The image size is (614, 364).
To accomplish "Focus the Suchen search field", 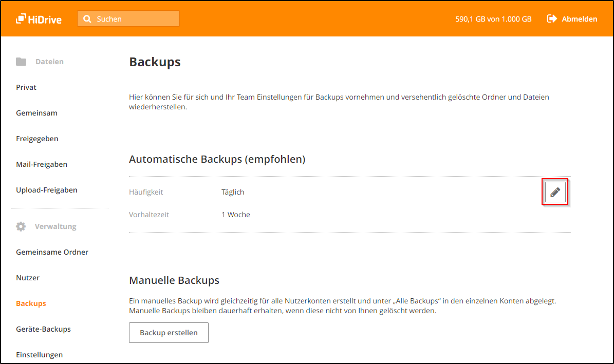I will [128, 19].
